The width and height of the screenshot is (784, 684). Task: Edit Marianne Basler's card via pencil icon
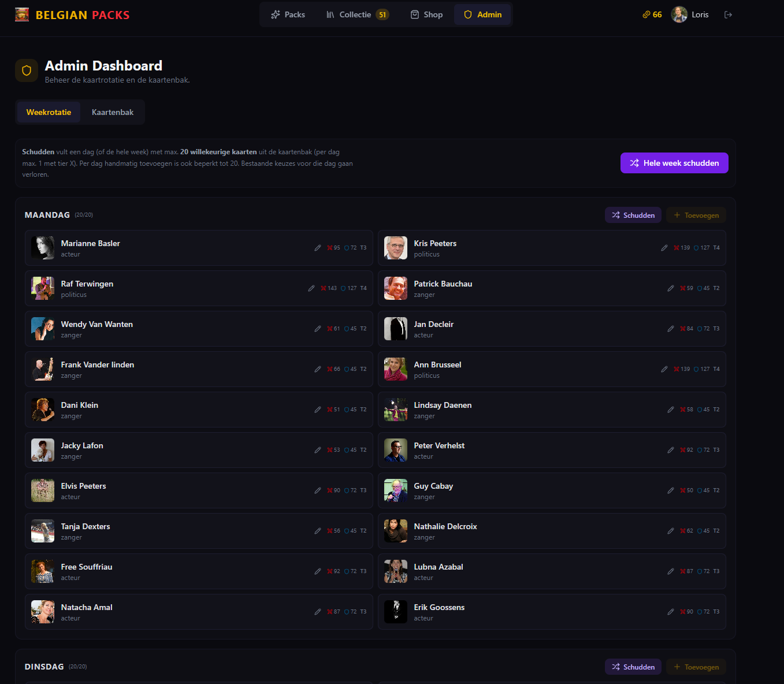(318, 247)
